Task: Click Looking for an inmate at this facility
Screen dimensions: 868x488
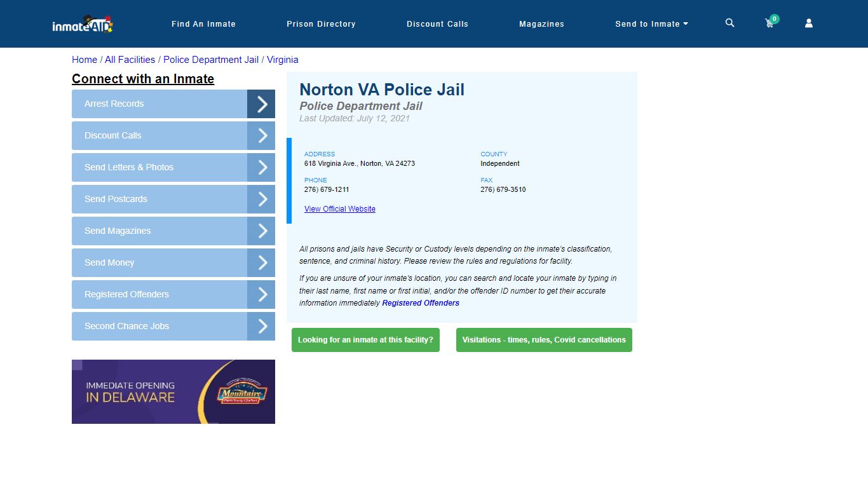Action: point(365,340)
